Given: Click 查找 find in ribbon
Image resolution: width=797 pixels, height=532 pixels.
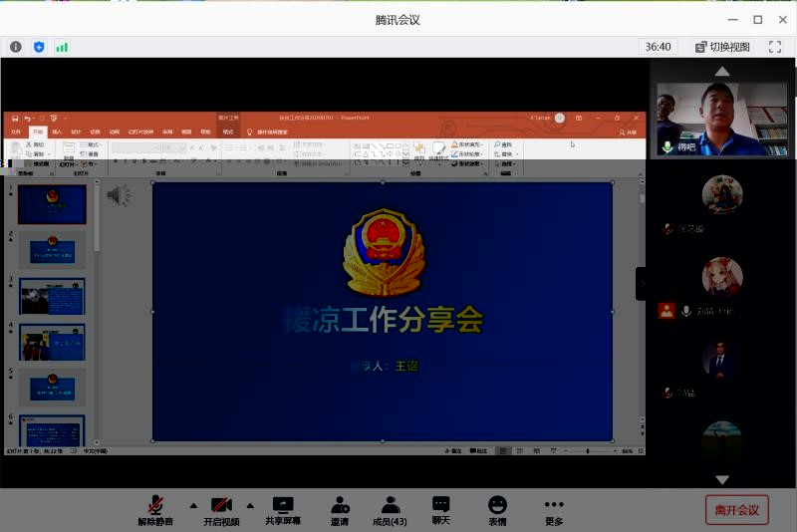Looking at the screenshot, I should (503, 144).
